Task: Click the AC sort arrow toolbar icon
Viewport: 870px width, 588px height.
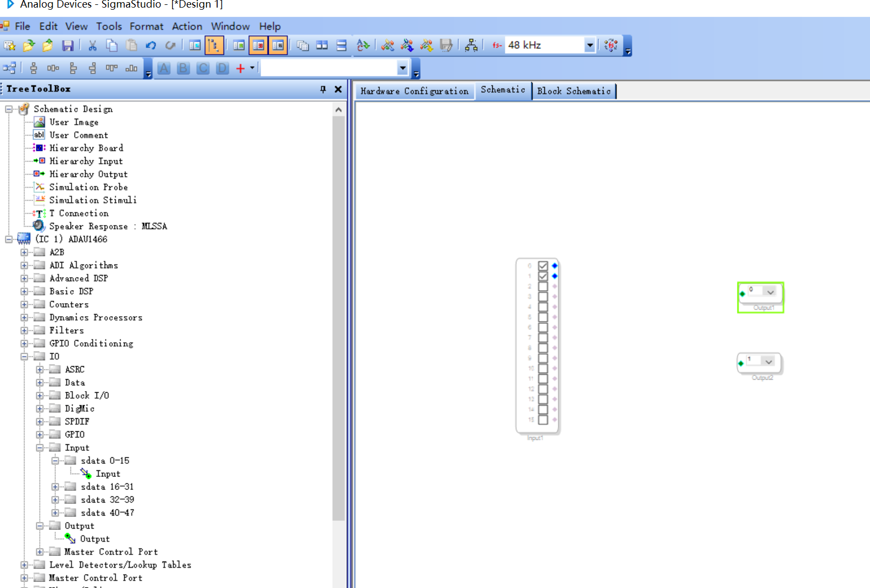Action: point(363,46)
